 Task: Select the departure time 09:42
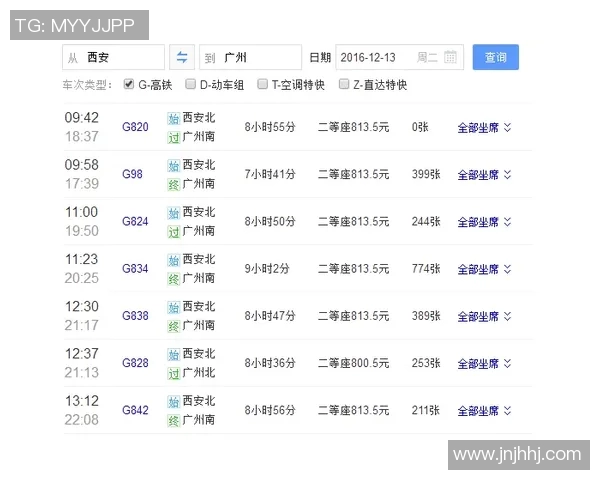82,118
